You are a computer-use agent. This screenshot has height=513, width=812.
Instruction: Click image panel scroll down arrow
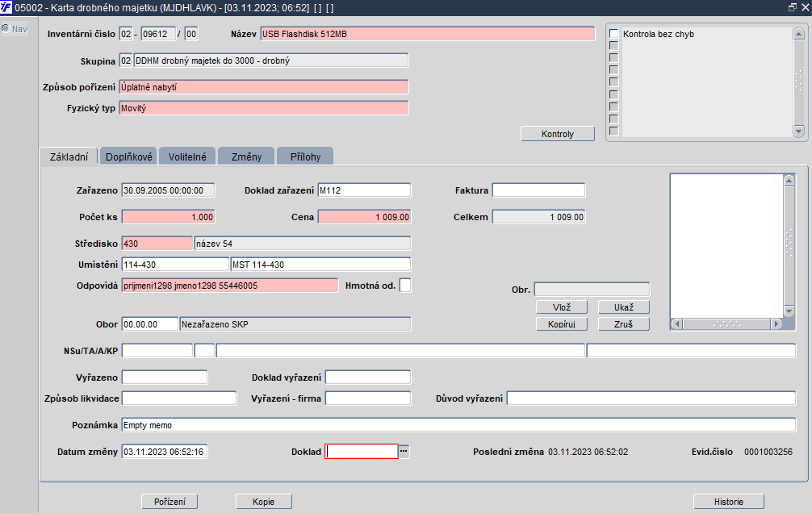(x=789, y=311)
